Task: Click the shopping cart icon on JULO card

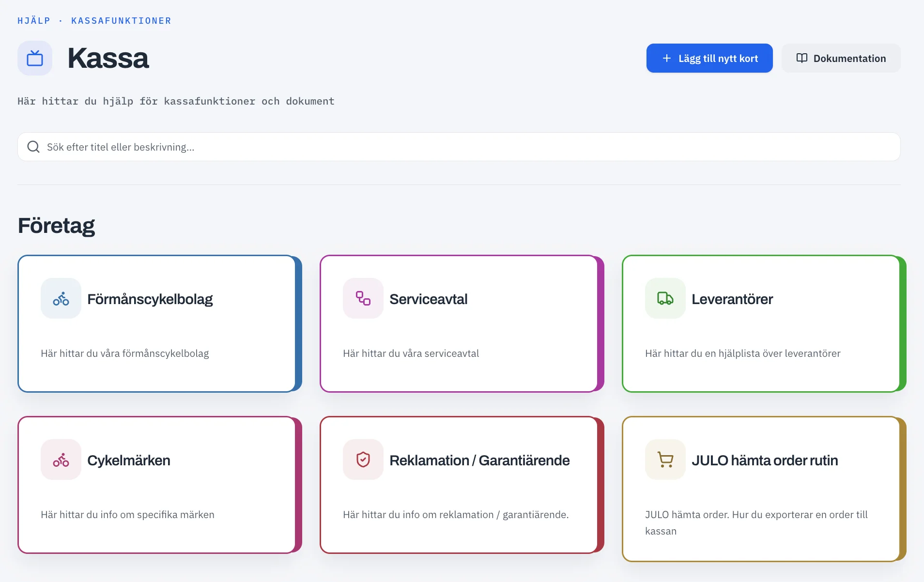Action: 665,459
